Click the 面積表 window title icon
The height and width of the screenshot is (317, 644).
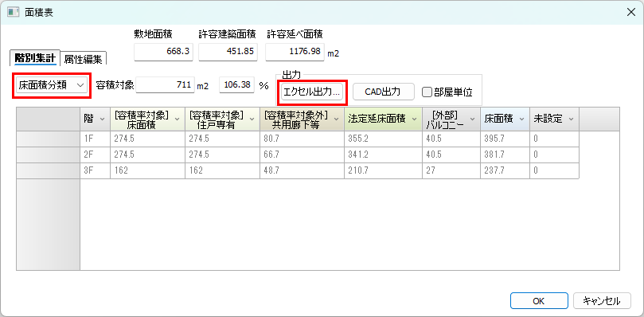(x=14, y=12)
